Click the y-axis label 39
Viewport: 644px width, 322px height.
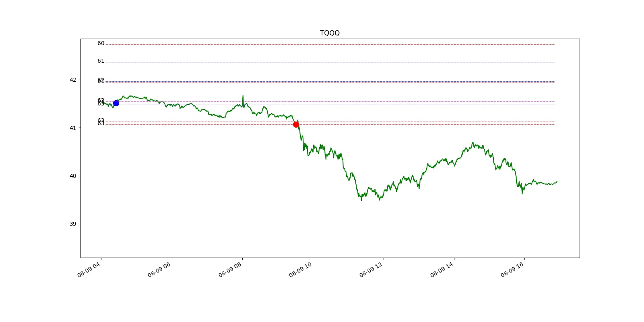pyautogui.click(x=73, y=224)
